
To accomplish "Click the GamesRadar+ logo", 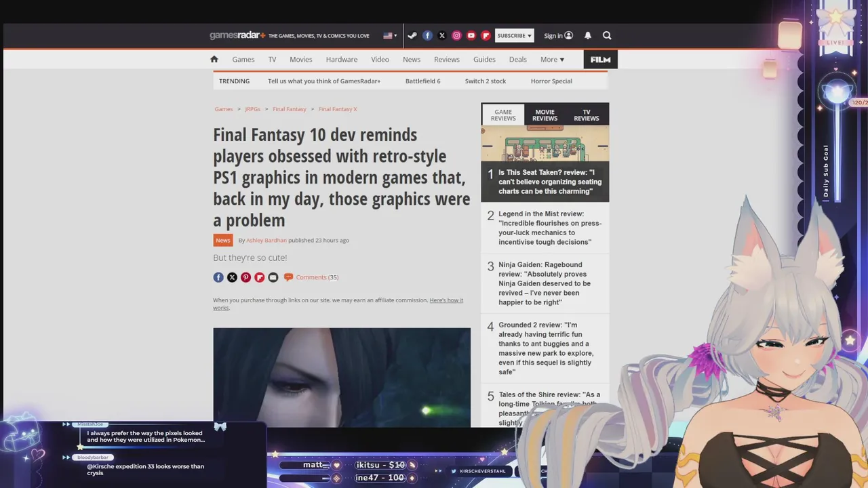I will tap(237, 35).
